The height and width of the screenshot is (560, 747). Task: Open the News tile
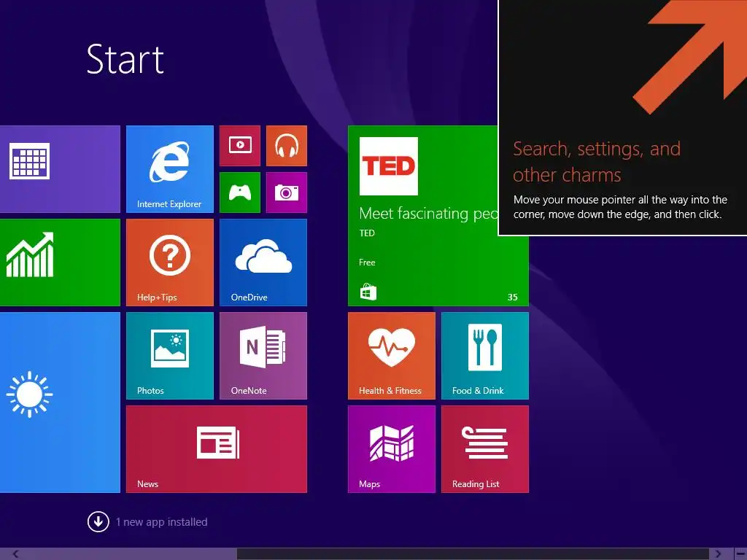216,449
